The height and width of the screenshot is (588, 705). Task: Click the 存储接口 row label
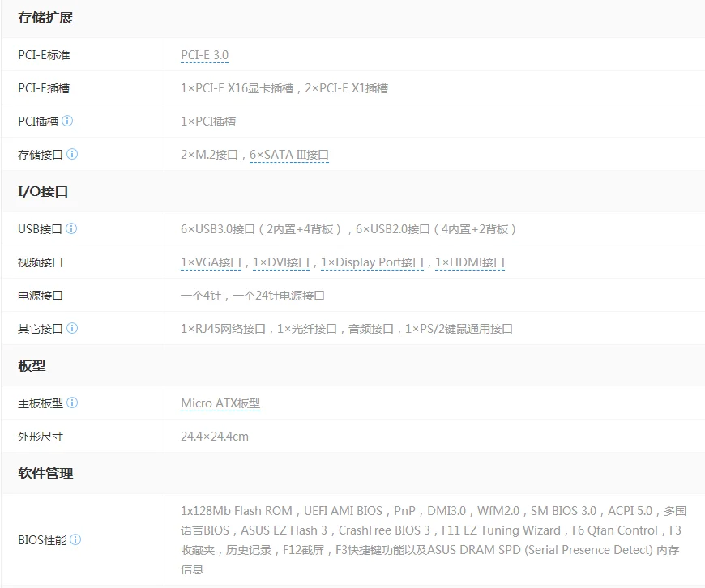(x=40, y=155)
